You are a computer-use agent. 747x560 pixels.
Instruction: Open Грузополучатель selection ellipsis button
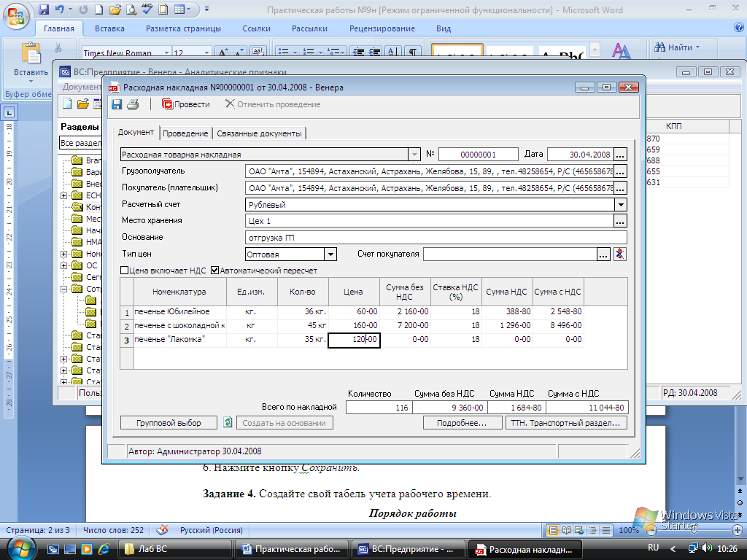(x=620, y=171)
